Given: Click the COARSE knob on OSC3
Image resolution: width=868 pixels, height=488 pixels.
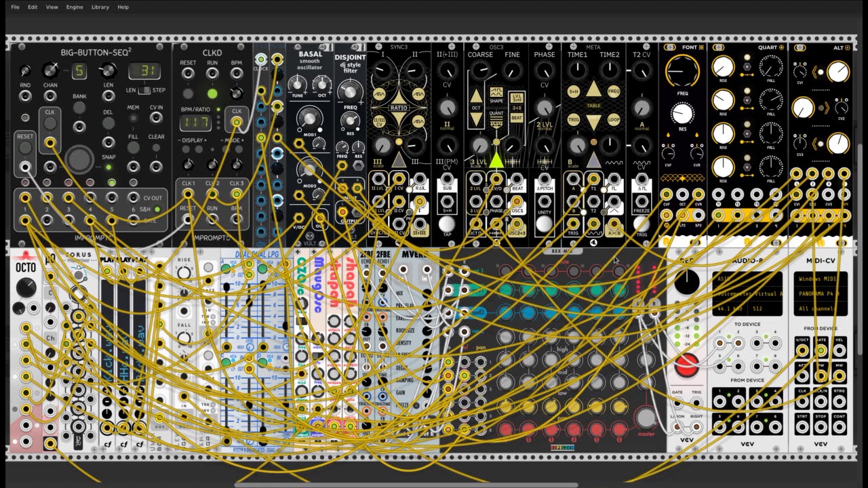Looking at the screenshot, I should [480, 70].
